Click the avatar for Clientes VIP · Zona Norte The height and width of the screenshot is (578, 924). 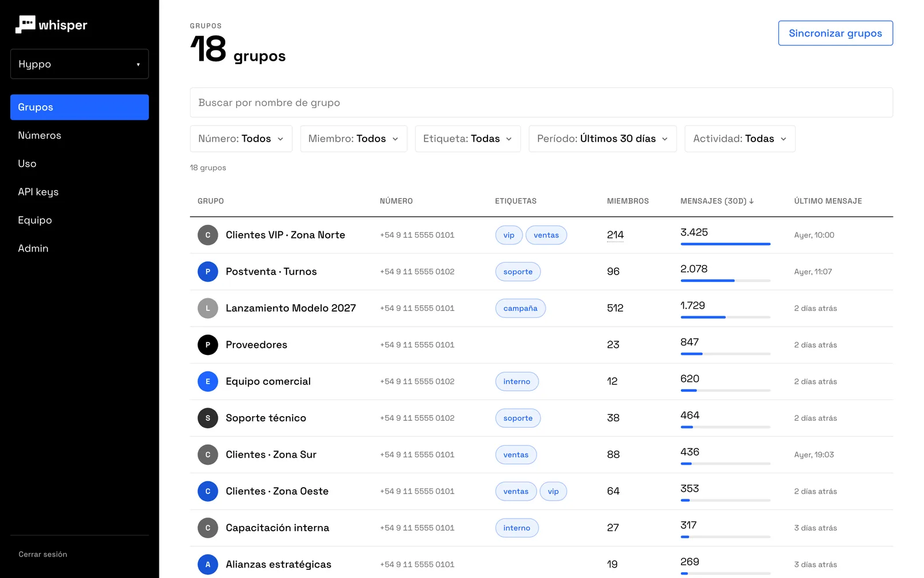[x=208, y=235]
